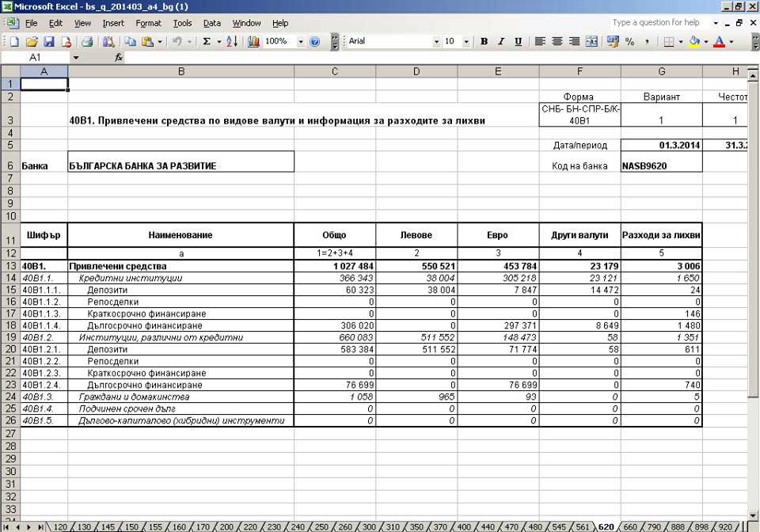Apply yellow fill color bucket
Screen dimensions: 760x532
click(694, 42)
